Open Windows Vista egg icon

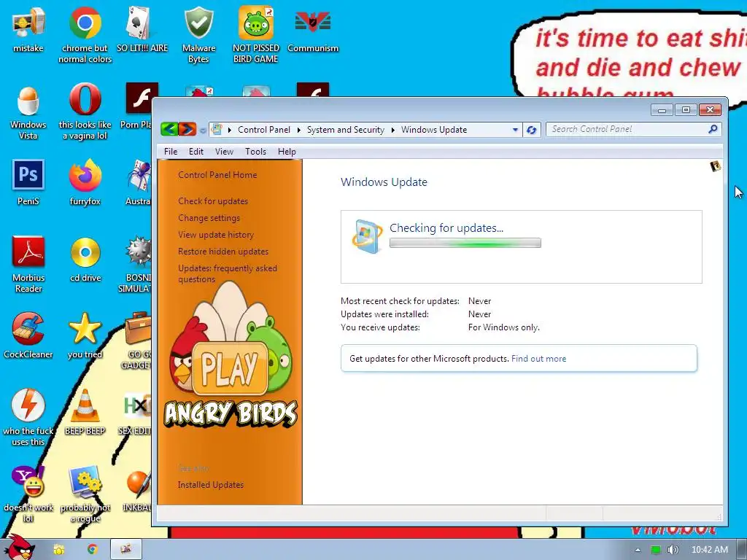[28, 112]
